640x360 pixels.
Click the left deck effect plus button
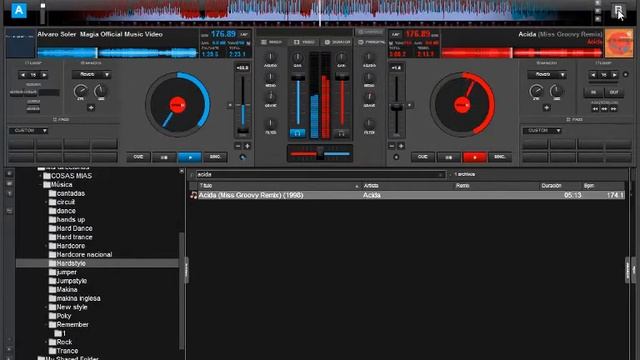(91, 108)
